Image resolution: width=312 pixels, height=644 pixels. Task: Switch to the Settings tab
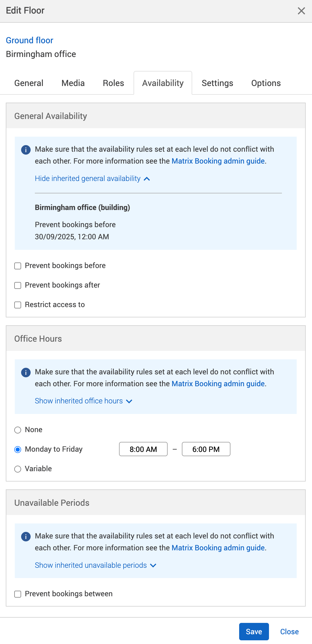click(x=217, y=83)
